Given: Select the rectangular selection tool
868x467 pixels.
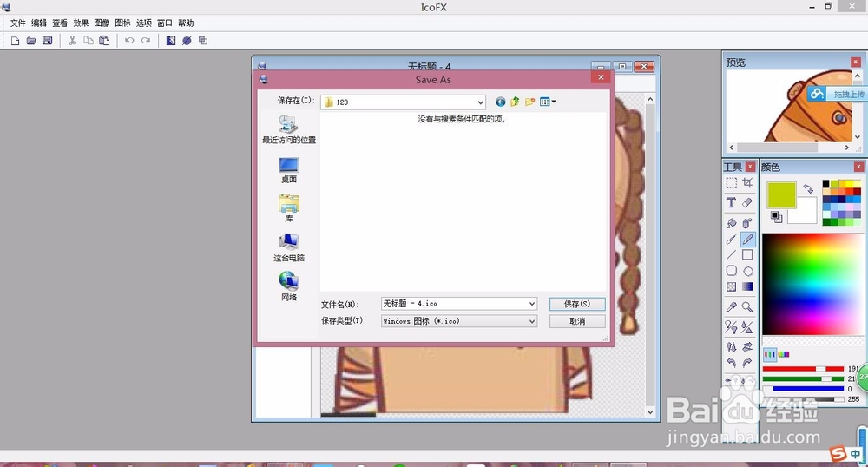Looking at the screenshot, I should [x=731, y=182].
